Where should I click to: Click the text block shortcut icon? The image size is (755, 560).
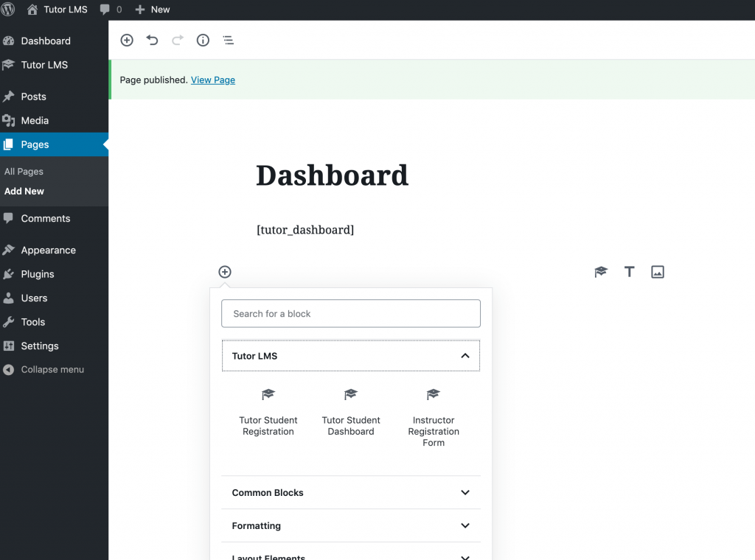[629, 272]
